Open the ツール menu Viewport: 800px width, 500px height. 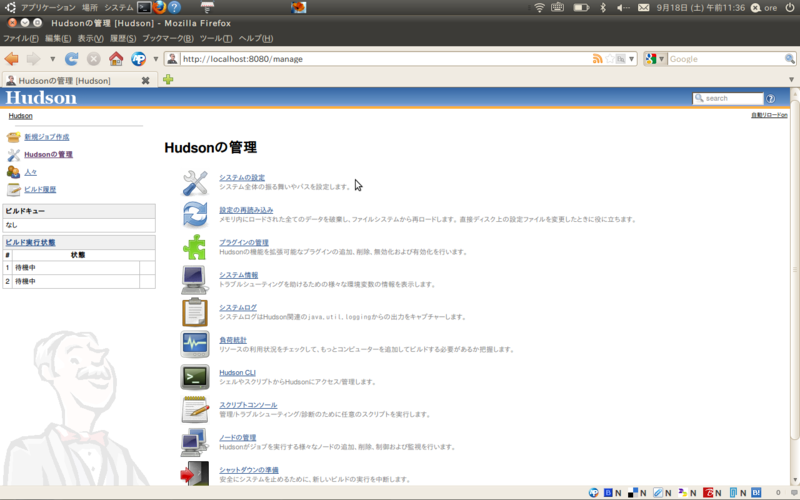tap(216, 38)
